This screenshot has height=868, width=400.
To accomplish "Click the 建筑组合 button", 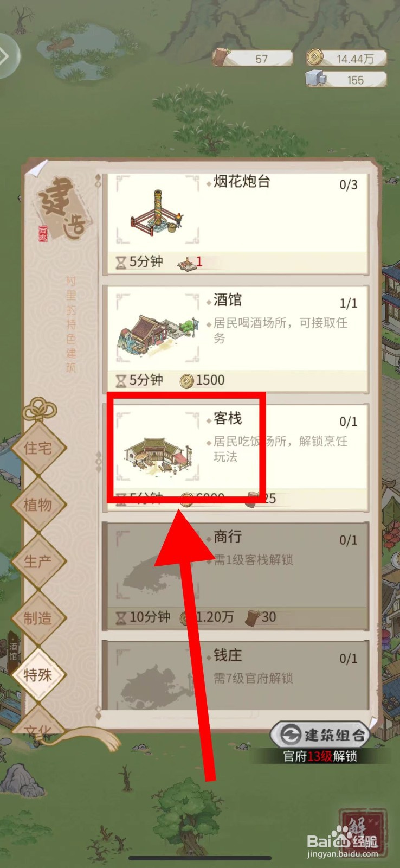I will coord(320,735).
